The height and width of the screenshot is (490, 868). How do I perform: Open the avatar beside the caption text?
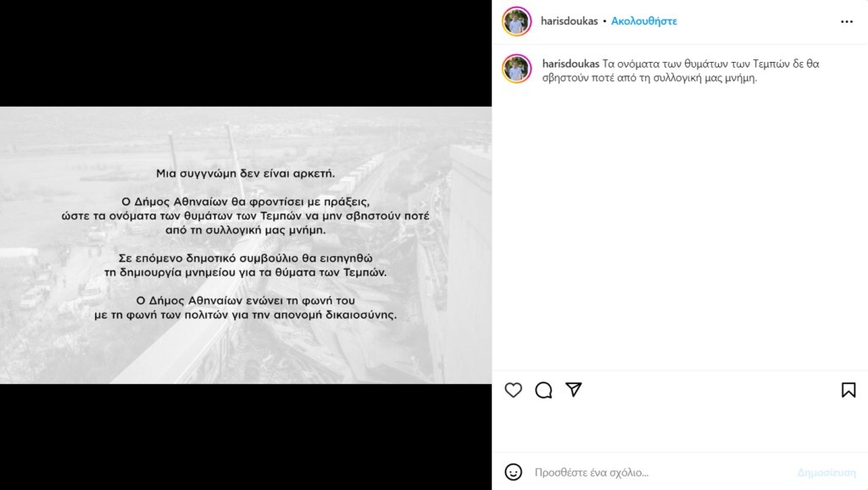[516, 69]
